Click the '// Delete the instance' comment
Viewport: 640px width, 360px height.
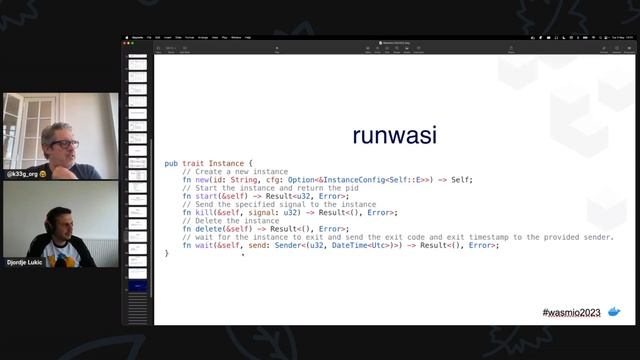[x=231, y=221]
